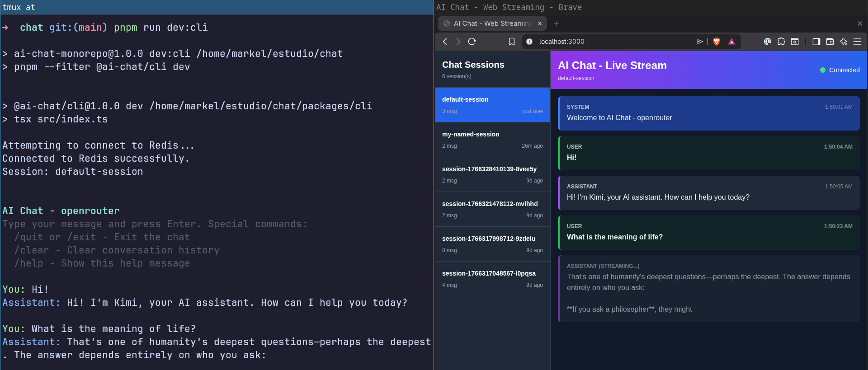868x370 pixels.
Task: Open the my-named-session chat
Action: 492,140
